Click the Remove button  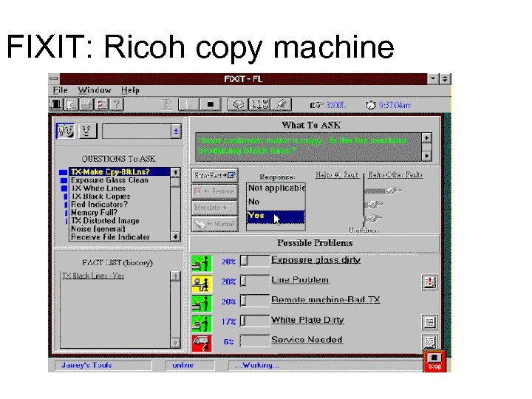pos(215,191)
